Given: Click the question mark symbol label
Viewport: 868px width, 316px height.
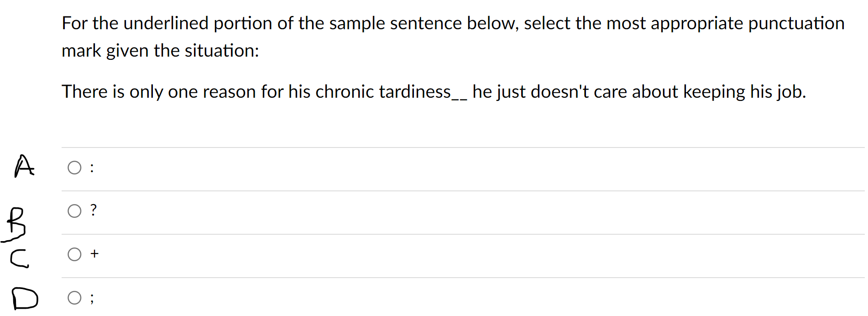Looking at the screenshot, I should [x=93, y=211].
